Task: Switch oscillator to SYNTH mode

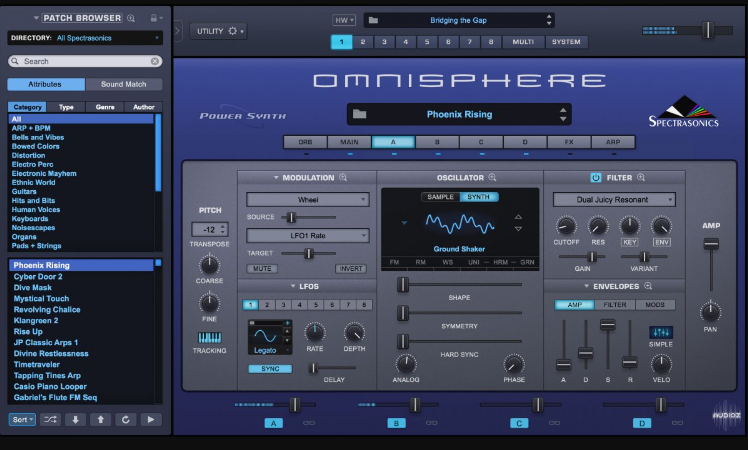Action: point(478,197)
